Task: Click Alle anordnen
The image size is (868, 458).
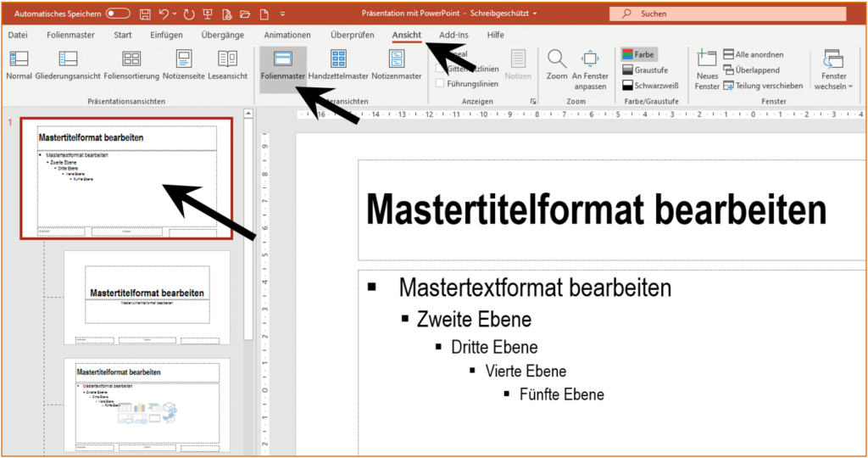Action: (754, 54)
